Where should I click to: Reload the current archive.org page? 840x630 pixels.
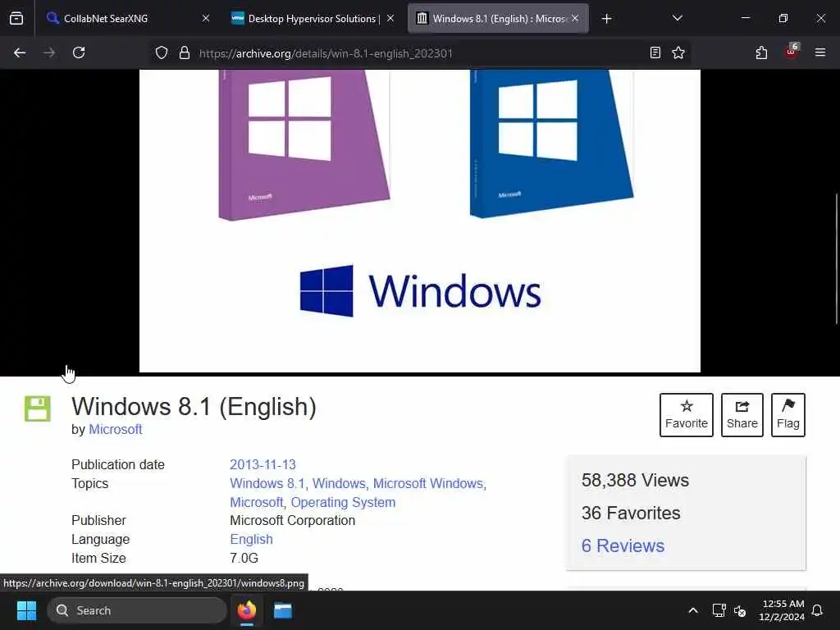(x=79, y=52)
